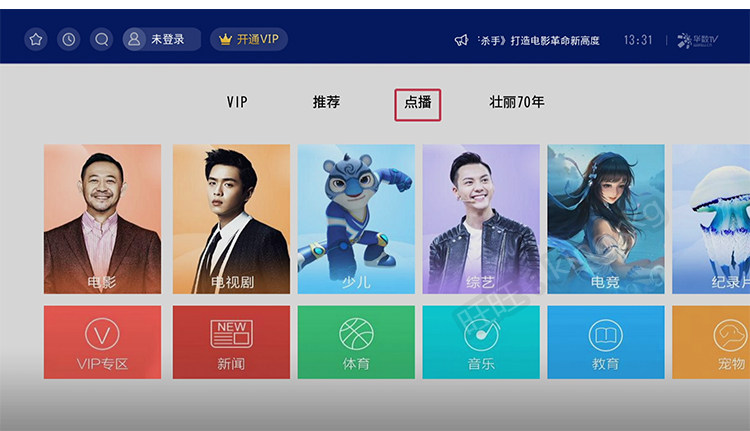Open the 壮丽70年 tab

(x=517, y=102)
